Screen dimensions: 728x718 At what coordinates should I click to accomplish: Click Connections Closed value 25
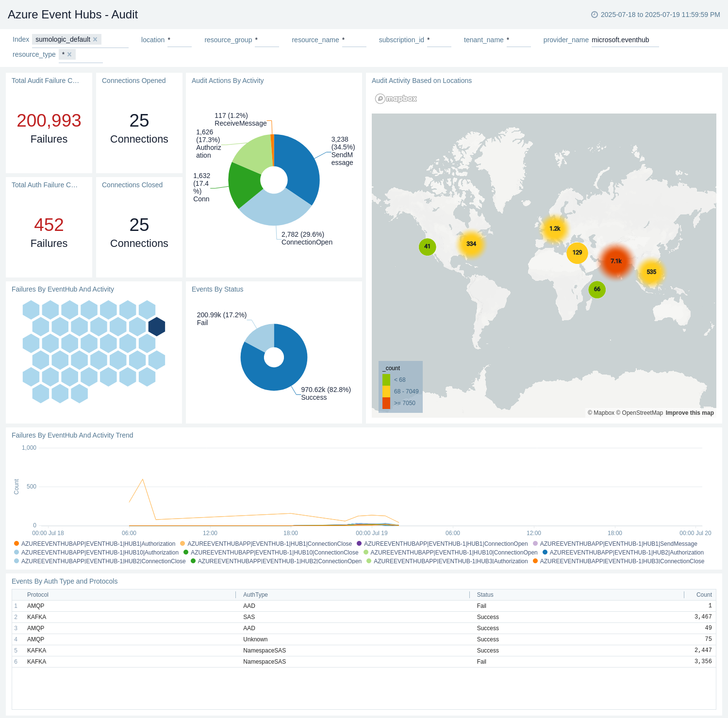point(139,225)
